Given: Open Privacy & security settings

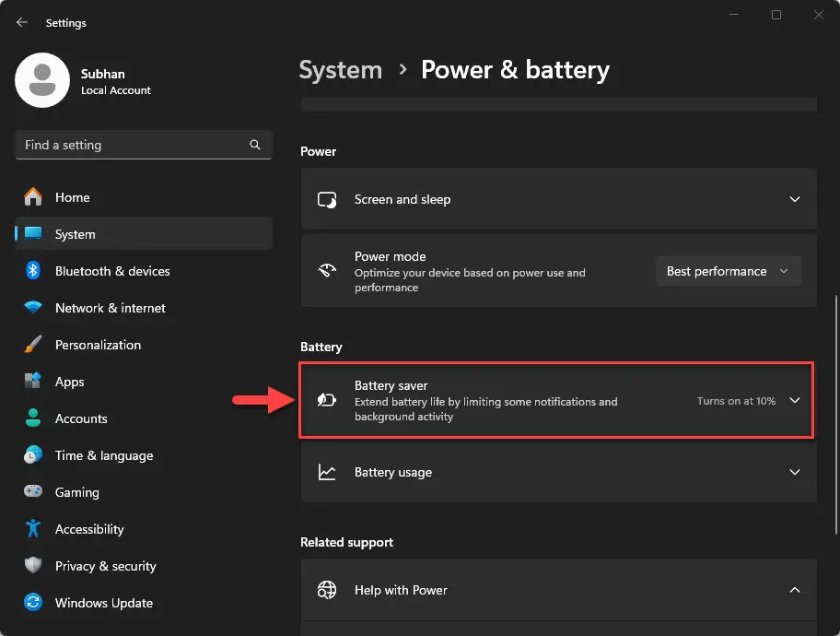Looking at the screenshot, I should click(x=144, y=565).
